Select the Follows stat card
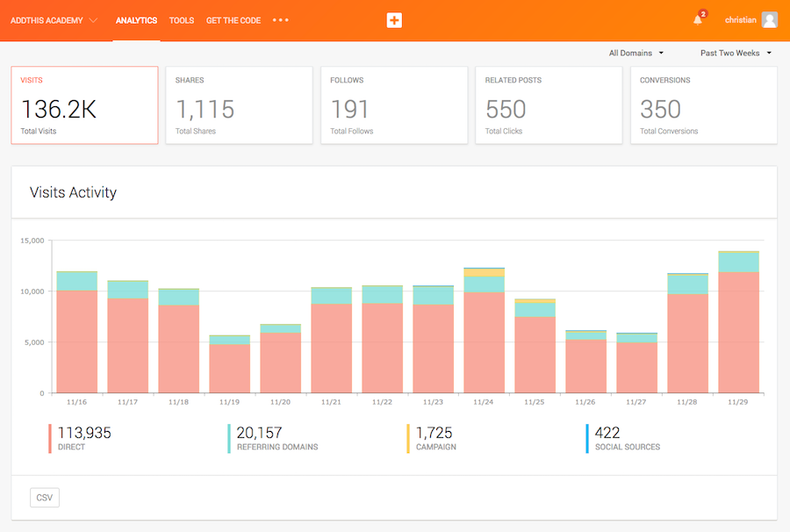The width and height of the screenshot is (790, 532). pos(394,105)
